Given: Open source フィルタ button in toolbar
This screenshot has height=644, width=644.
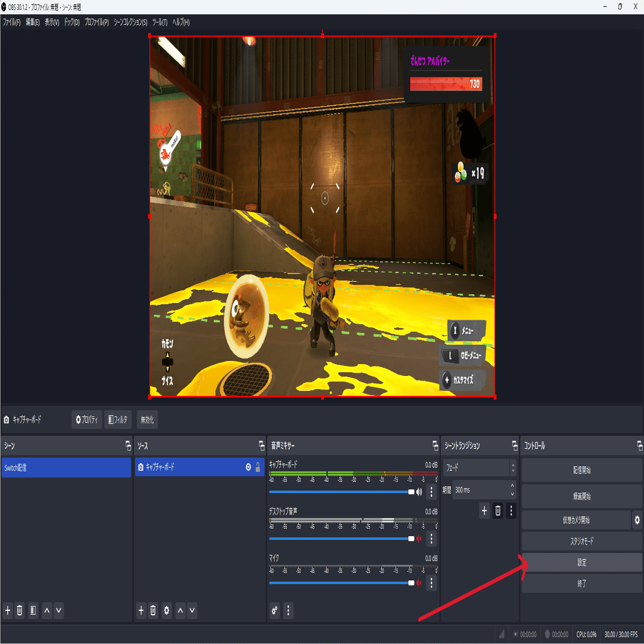Looking at the screenshot, I should pos(118,420).
